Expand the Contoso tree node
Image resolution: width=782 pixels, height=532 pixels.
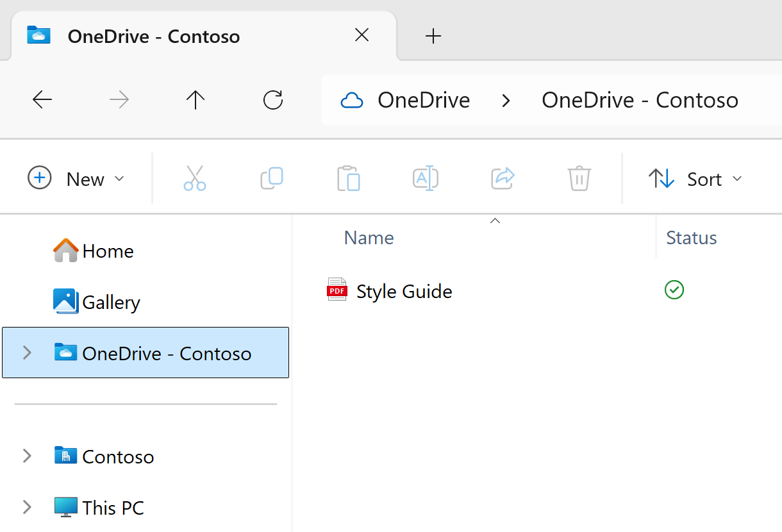(27, 456)
